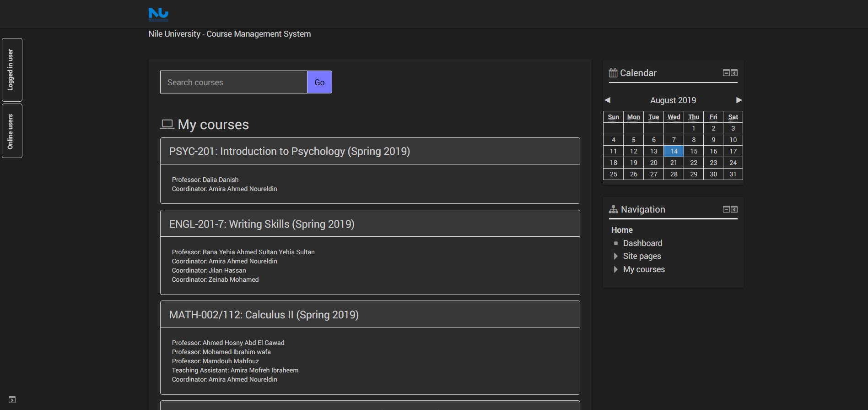868x410 pixels.
Task: Open My courses link in Navigation
Action: pos(644,269)
